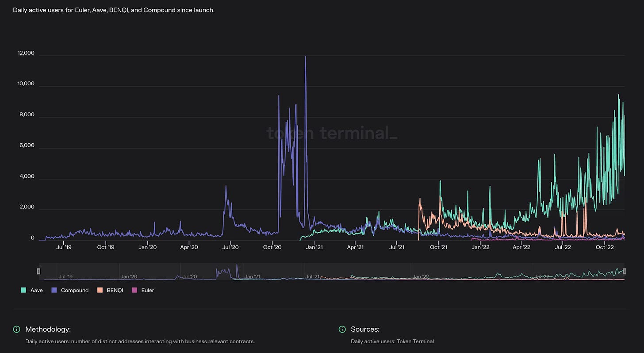Image resolution: width=644 pixels, height=353 pixels.
Task: Click the BENQI legend label
Action: point(115,291)
